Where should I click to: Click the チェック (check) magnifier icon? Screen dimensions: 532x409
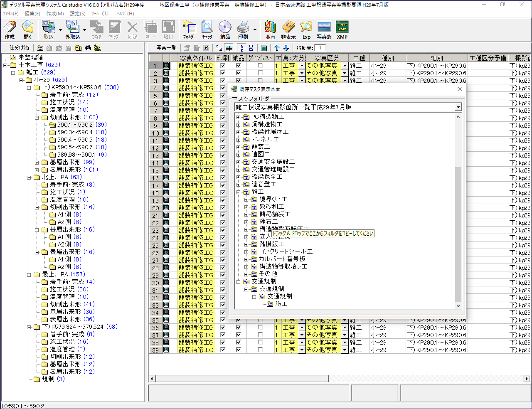click(x=207, y=30)
